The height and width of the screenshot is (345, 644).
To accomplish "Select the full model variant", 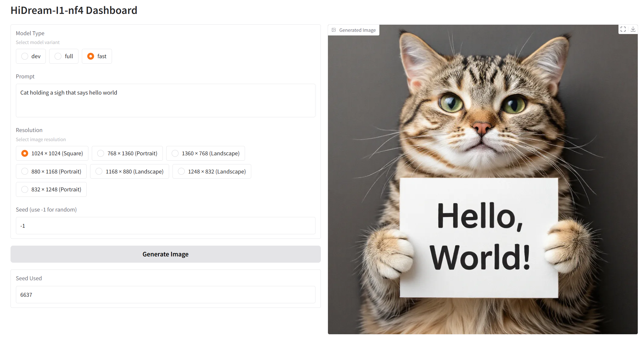I will (58, 56).
